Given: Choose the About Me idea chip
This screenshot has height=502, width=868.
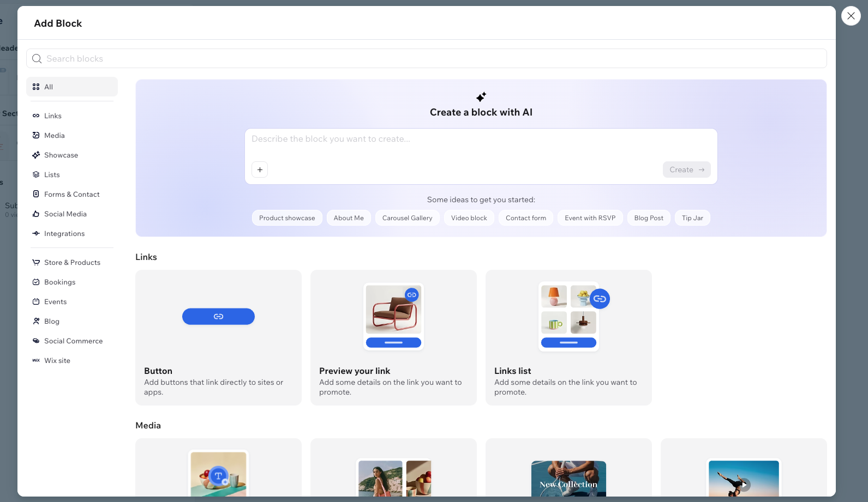Looking at the screenshot, I should [349, 218].
